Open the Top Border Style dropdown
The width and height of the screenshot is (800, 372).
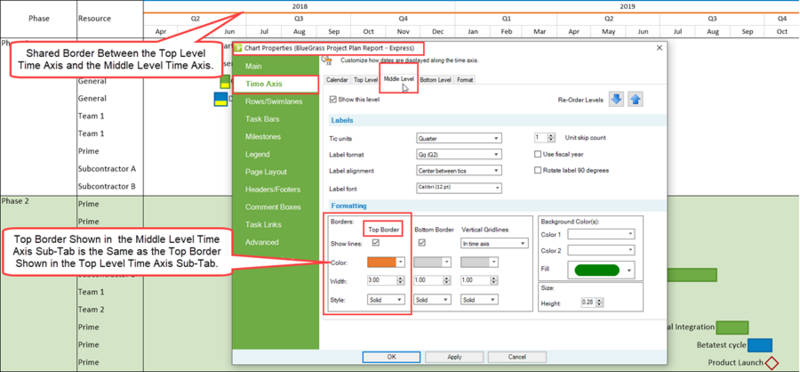tap(386, 300)
